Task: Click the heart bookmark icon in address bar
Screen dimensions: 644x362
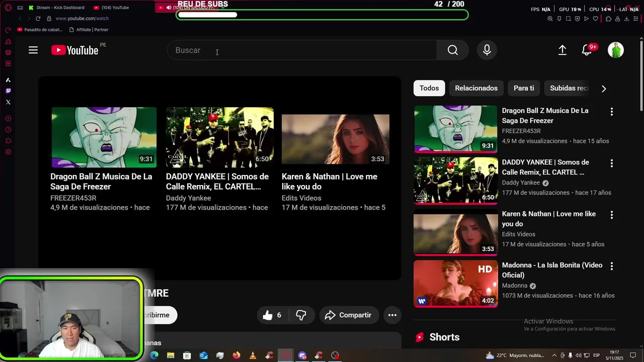Action: tap(596, 19)
